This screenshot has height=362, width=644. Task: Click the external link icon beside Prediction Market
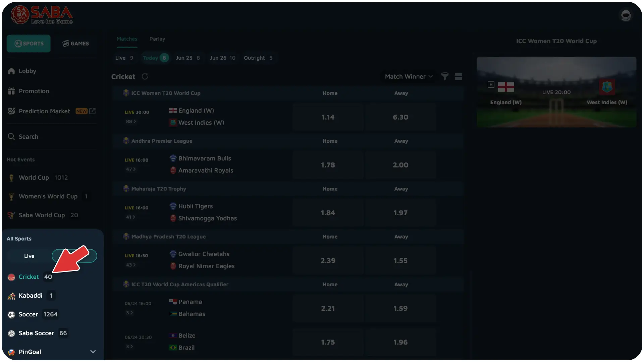coord(93,111)
